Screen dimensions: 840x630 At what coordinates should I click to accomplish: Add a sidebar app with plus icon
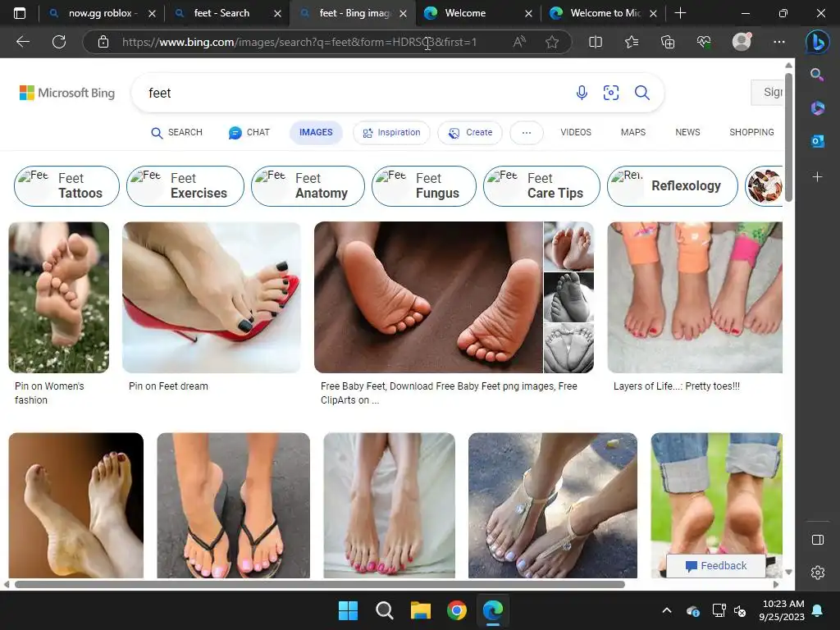point(817,177)
